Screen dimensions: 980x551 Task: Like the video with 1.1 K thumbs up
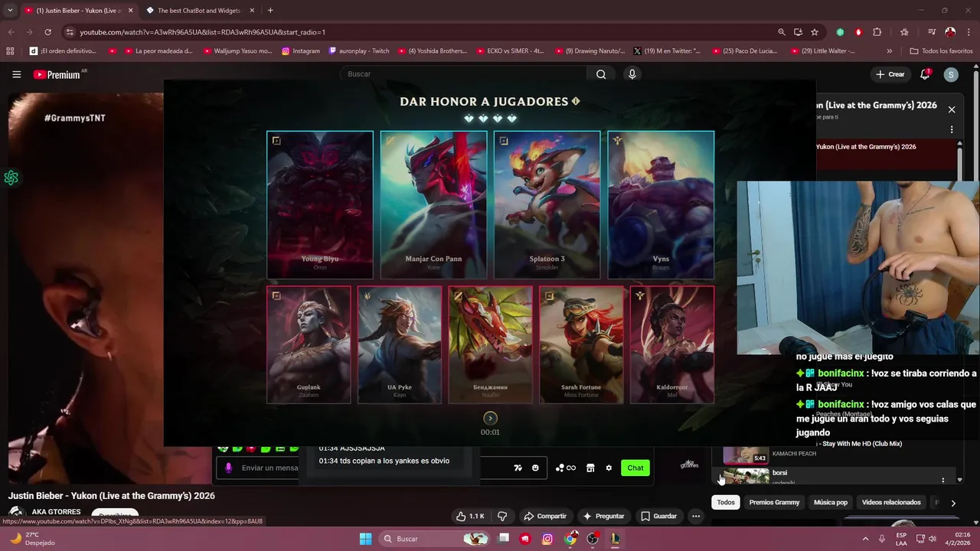click(x=470, y=516)
